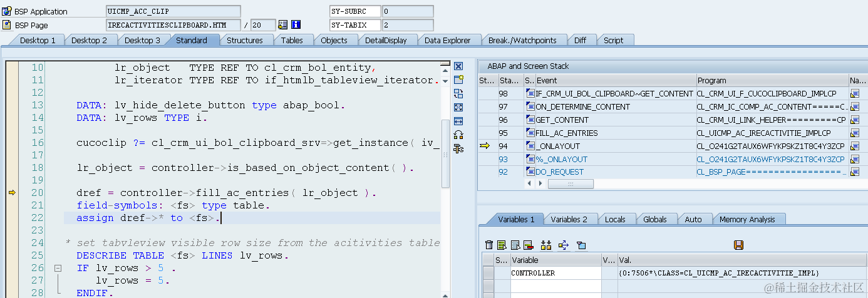Viewport: 868px width, 298px height.
Task: Select the Auto tab
Action: coord(693,219)
